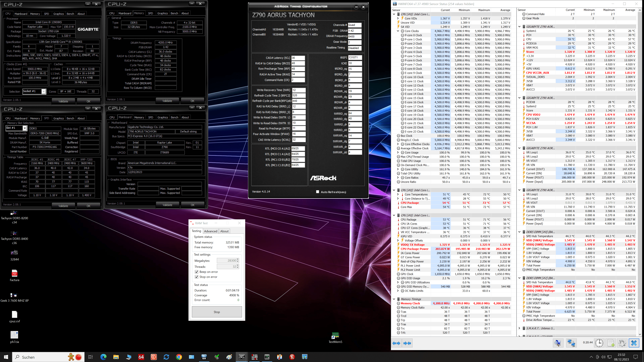This screenshot has width=644, height=362.
Task: Open Task View in taskbar
Action: coord(91,357)
